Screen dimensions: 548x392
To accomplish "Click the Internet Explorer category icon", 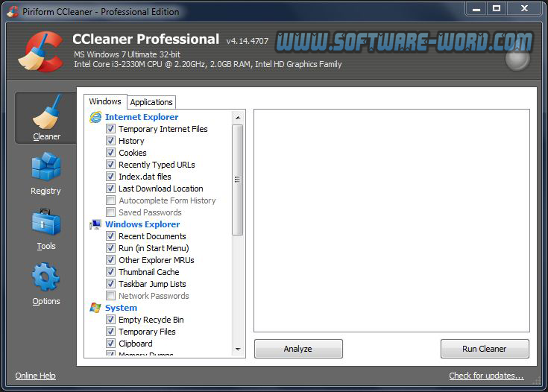I will pos(95,117).
